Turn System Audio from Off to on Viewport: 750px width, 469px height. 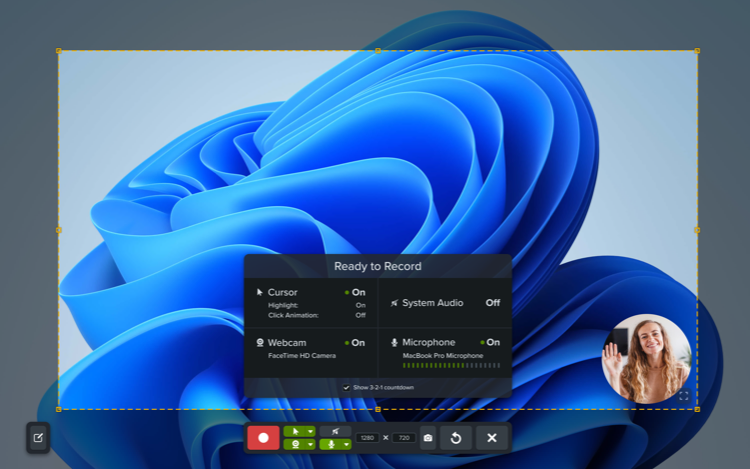tap(492, 303)
